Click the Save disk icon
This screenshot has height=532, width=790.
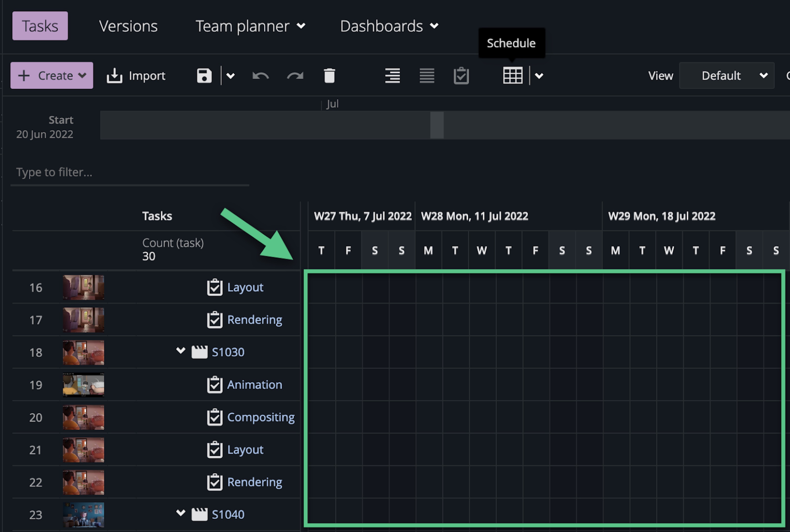[x=204, y=75]
